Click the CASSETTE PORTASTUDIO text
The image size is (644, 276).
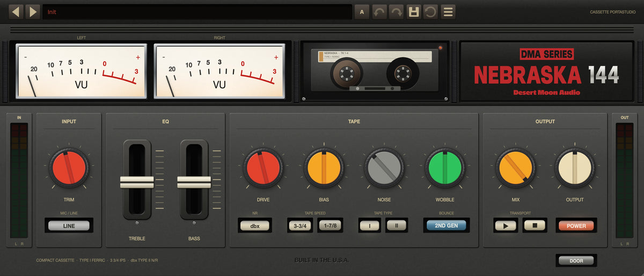coord(612,12)
